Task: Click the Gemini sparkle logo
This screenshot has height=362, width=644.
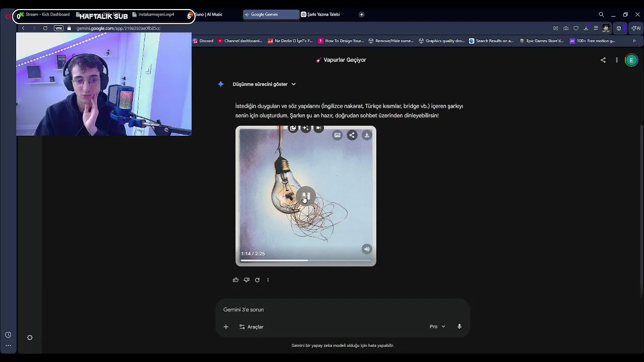Action: [x=220, y=84]
